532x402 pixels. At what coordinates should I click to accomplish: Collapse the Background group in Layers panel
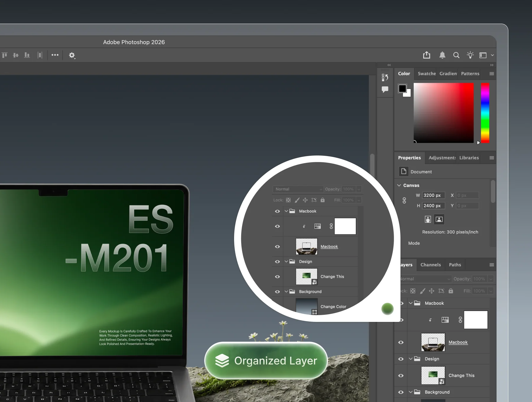(x=411, y=392)
